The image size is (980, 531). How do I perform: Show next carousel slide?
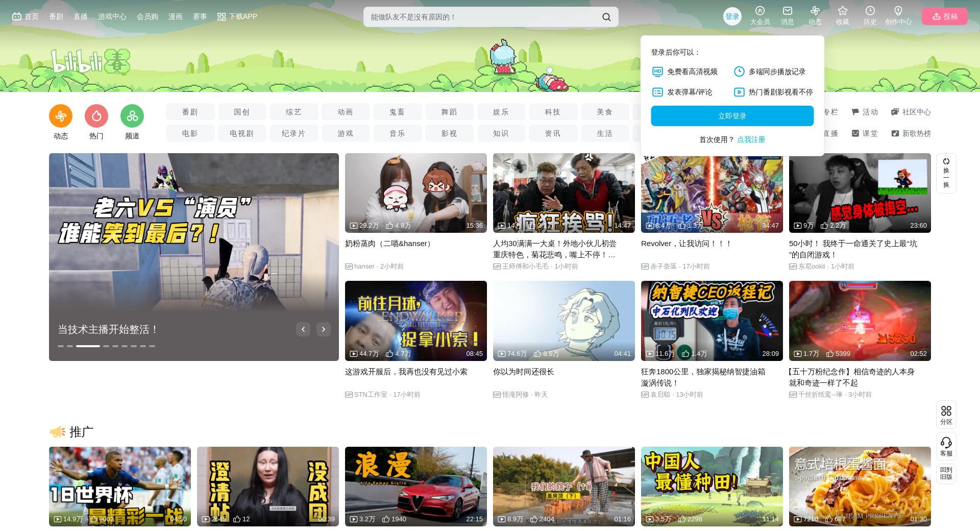click(x=324, y=329)
